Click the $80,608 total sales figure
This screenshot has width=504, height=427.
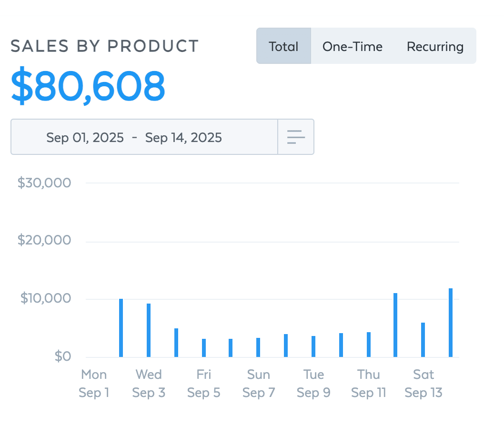point(88,87)
